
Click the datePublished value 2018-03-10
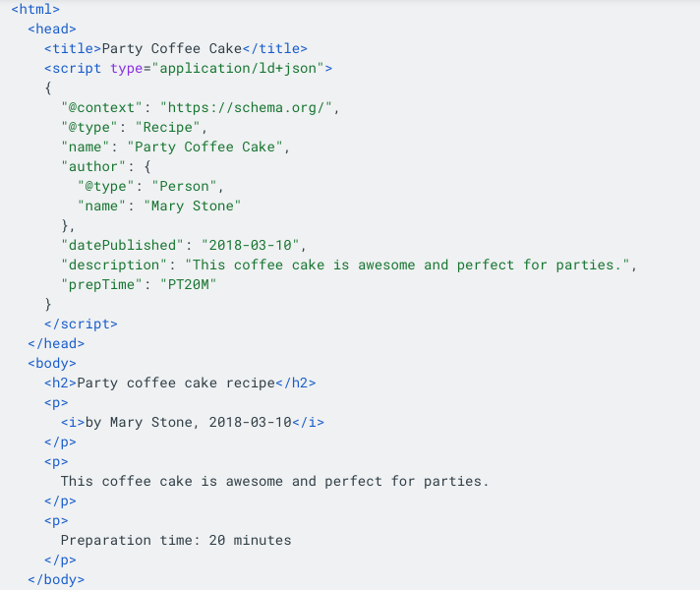(x=250, y=245)
